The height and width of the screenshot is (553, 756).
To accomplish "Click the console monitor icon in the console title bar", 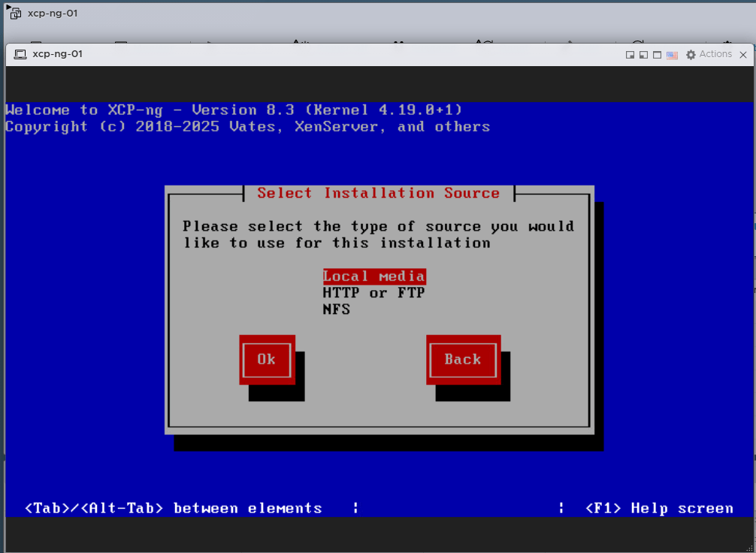I will pyautogui.click(x=20, y=55).
